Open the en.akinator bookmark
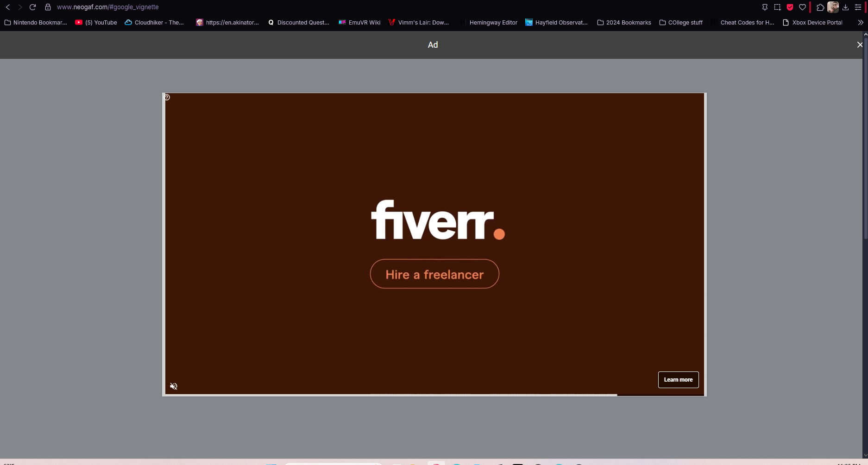 click(x=227, y=22)
